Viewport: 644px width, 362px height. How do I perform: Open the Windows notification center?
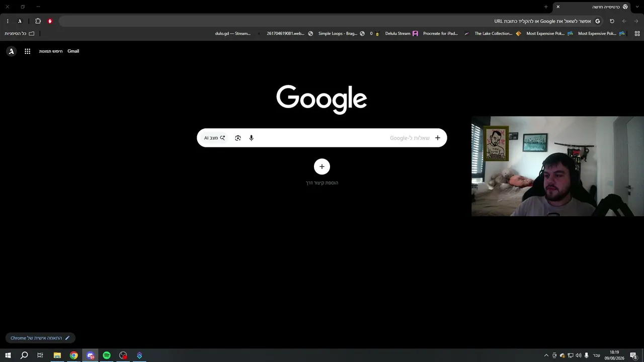pyautogui.click(x=634, y=355)
